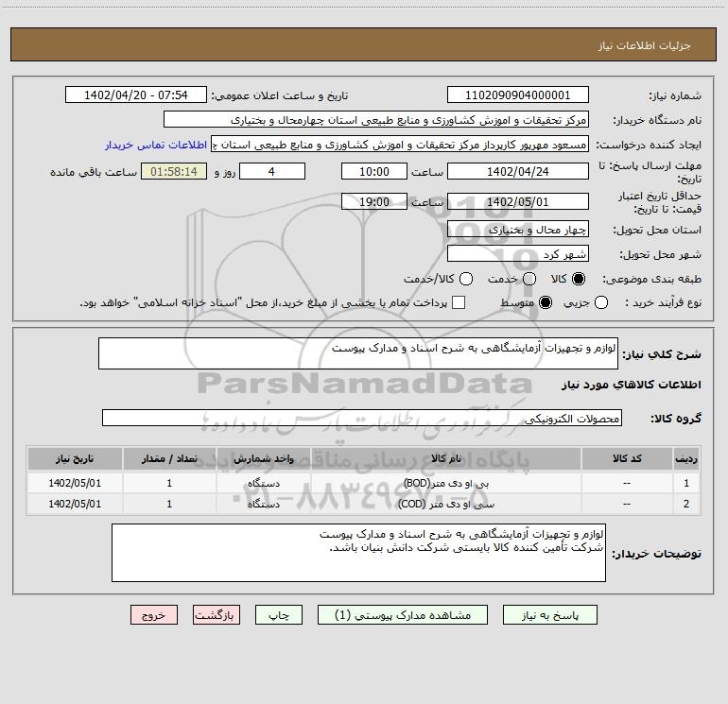Click the توضیحات خریدار text area

[x=359, y=553]
